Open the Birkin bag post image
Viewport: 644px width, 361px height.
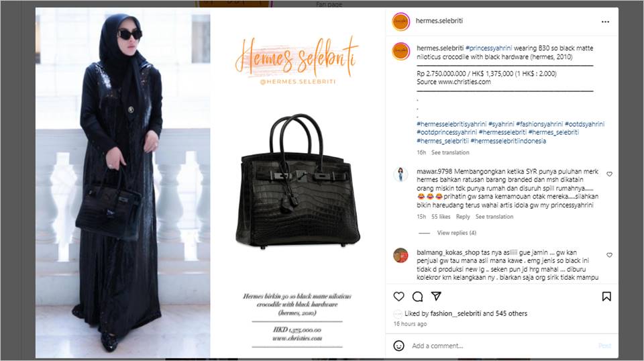point(210,183)
